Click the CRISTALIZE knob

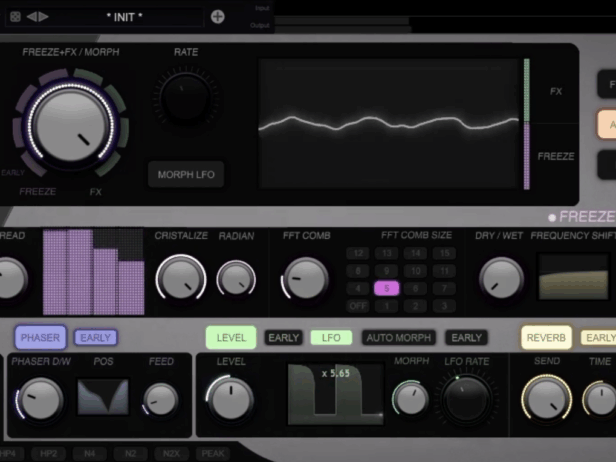181,279
